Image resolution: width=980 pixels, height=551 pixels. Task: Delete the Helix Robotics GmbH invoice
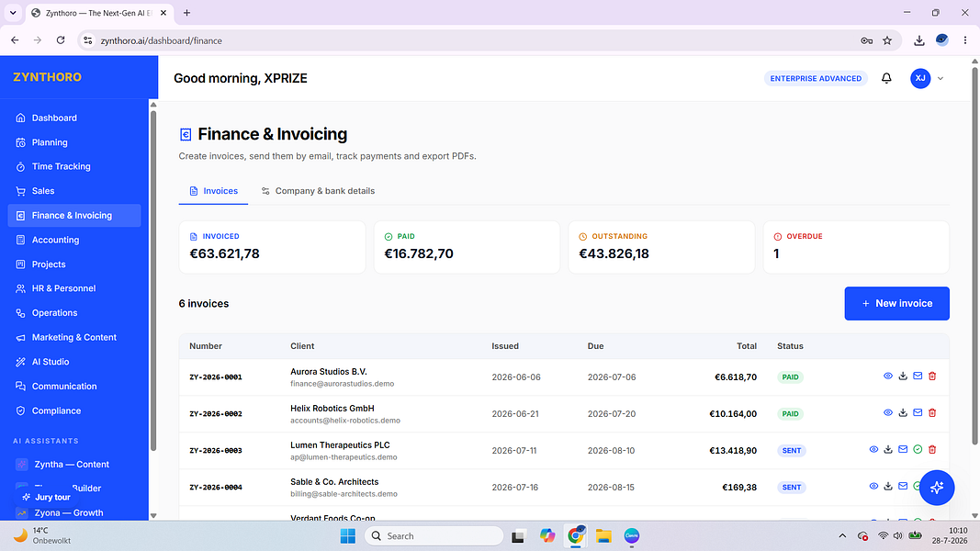(932, 413)
